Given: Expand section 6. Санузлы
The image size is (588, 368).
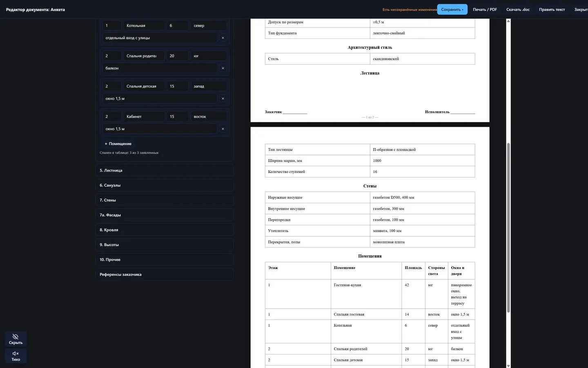Looking at the screenshot, I should (165, 185).
